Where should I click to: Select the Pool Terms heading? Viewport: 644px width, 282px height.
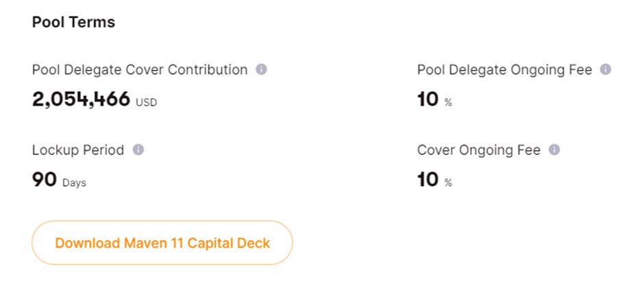[x=73, y=22]
